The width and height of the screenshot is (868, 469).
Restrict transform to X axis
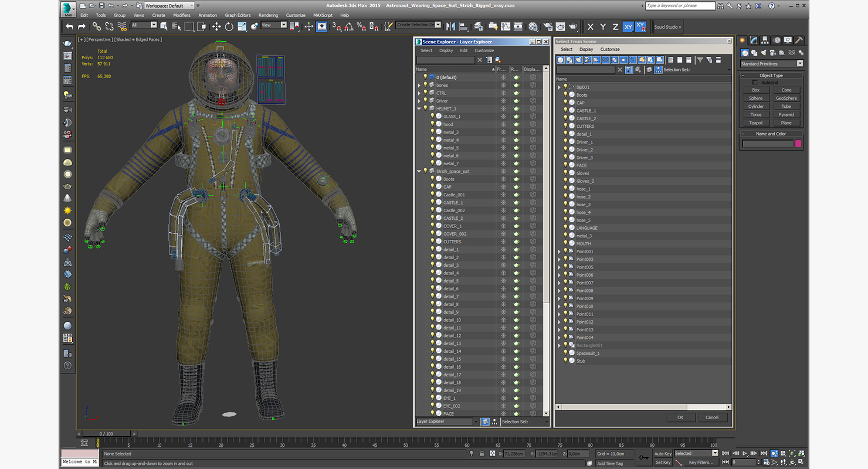[591, 26]
